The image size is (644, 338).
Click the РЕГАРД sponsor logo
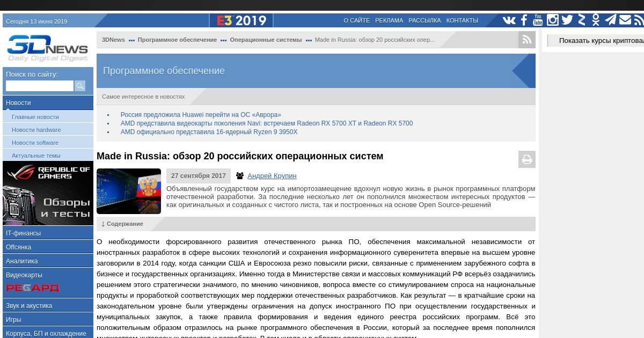33,288
